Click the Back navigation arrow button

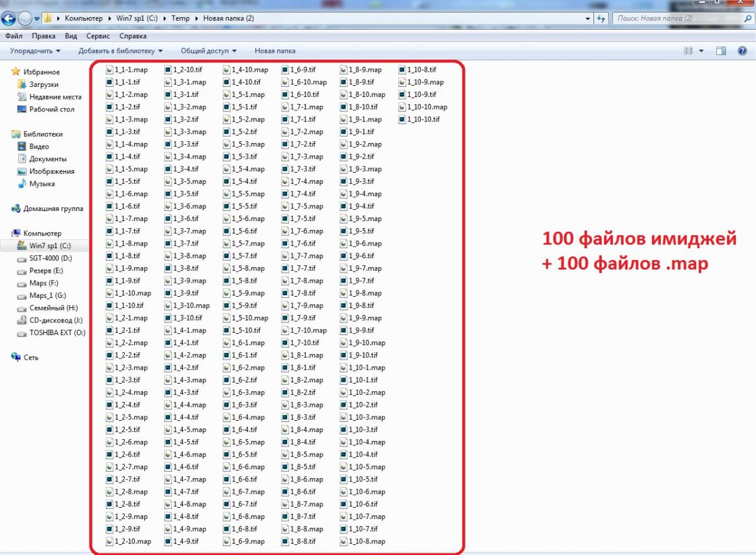(9, 18)
